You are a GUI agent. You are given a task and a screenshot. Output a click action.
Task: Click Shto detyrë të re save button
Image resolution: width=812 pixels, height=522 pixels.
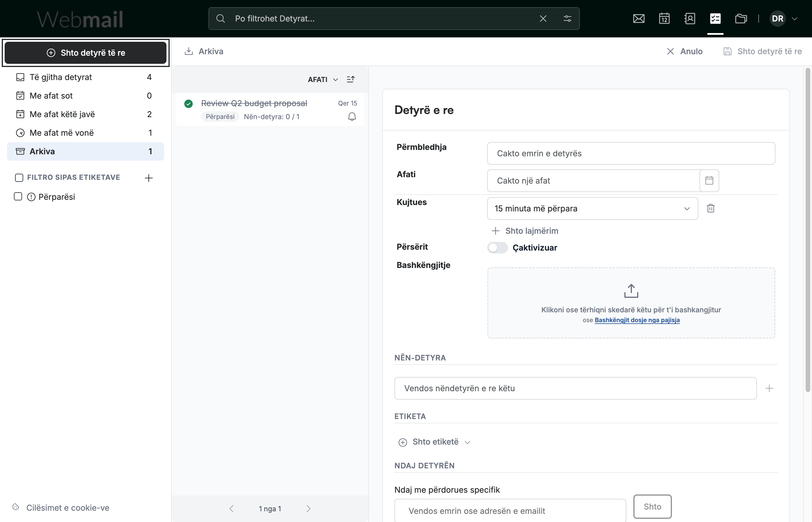click(762, 52)
